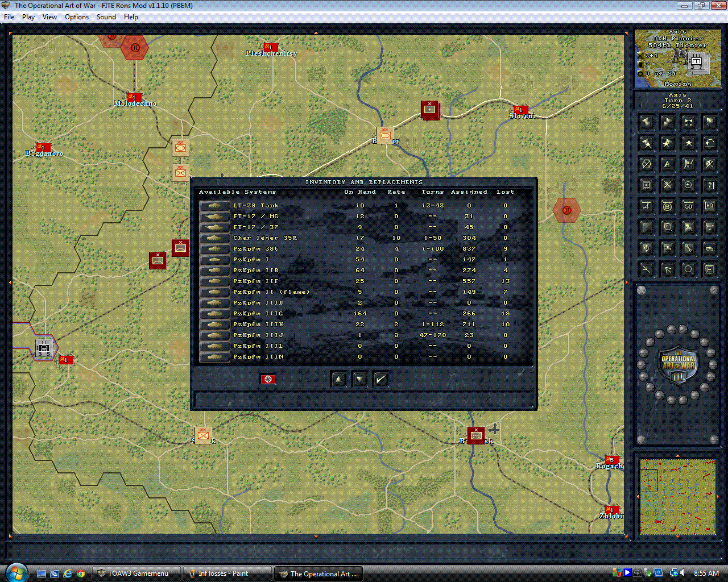728x582 pixels.
Task: Click the minimap in the bottom right corner
Action: pos(677,496)
